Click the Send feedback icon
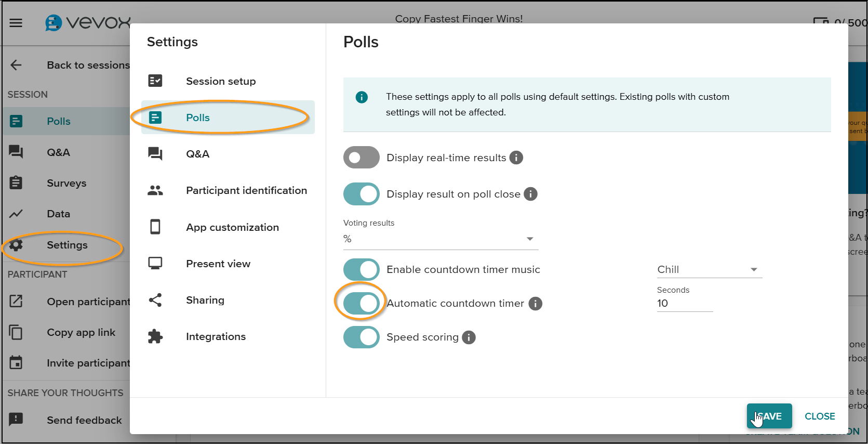The height and width of the screenshot is (444, 868). (x=16, y=419)
